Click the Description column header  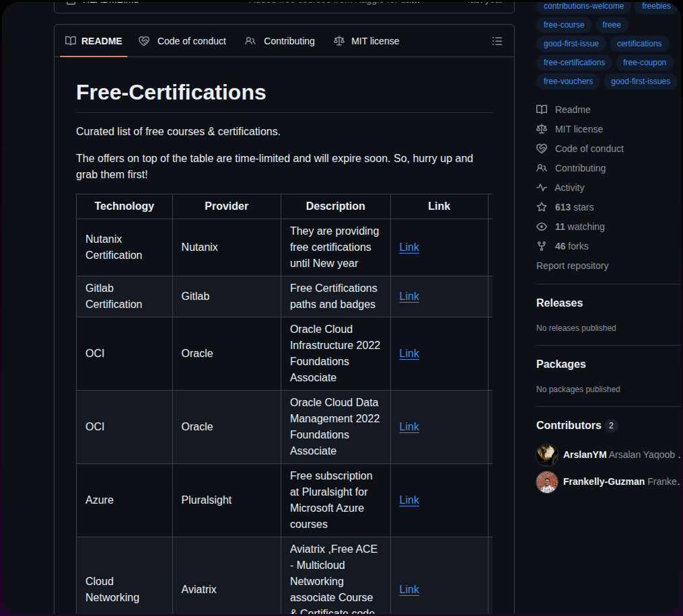point(335,206)
